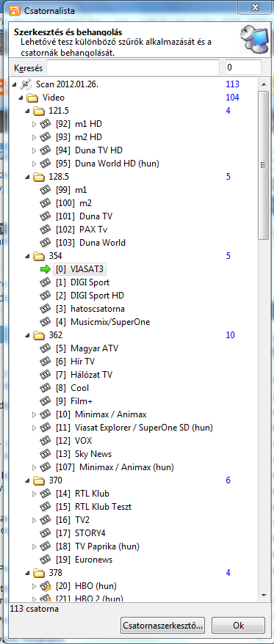Click the 113 csatorna status text
This screenshot has height=644, width=274.
pyautogui.click(x=34, y=609)
